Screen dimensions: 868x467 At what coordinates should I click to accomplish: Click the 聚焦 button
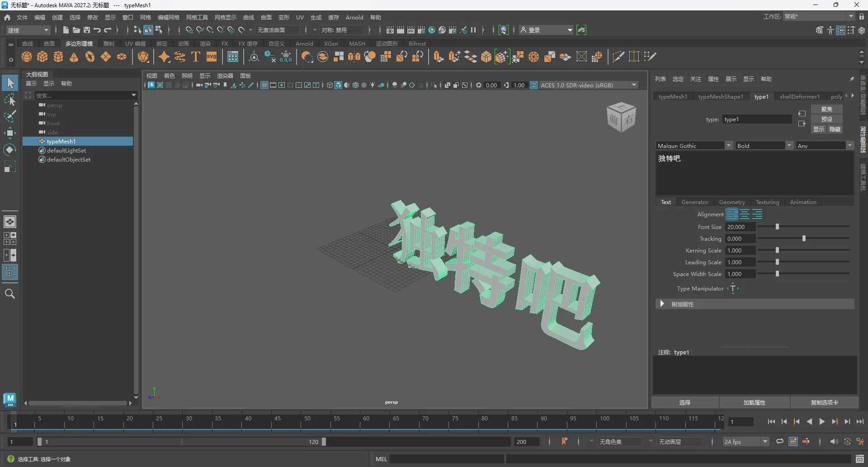[x=827, y=109]
